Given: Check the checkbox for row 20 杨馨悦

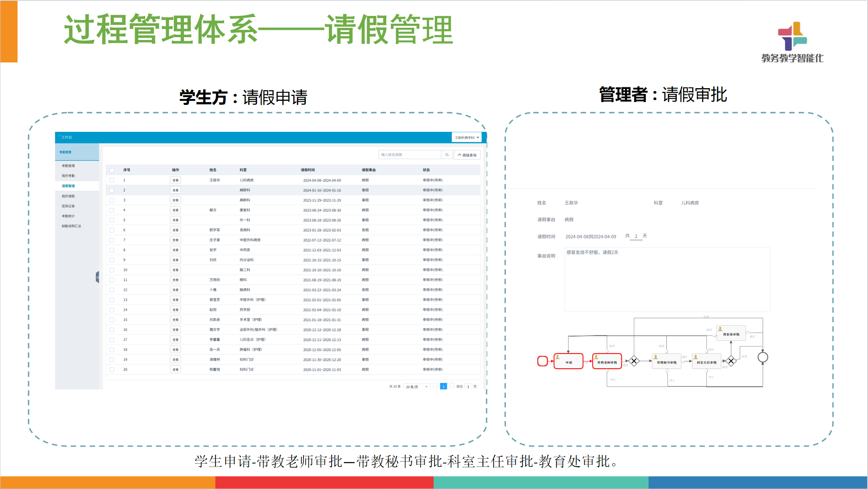Looking at the screenshot, I should 112,370.
